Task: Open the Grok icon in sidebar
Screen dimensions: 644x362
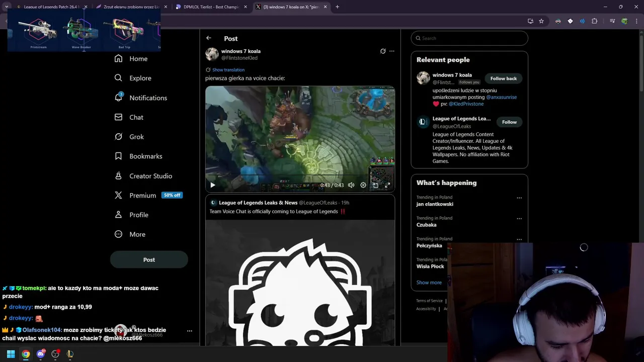Action: coord(118,137)
